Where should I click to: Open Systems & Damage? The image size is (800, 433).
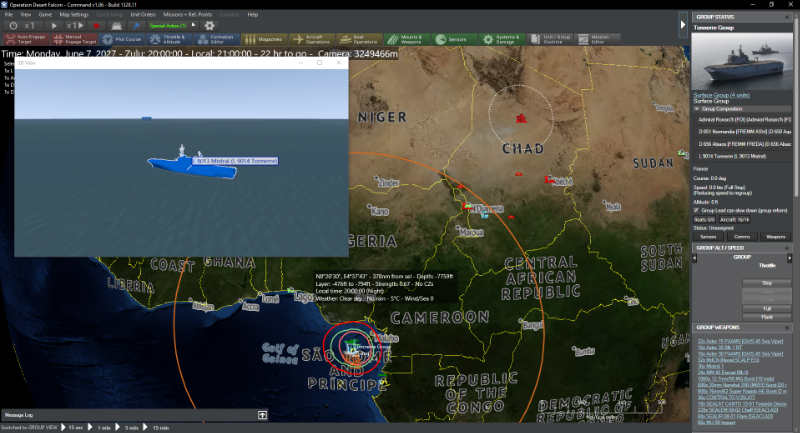point(503,39)
